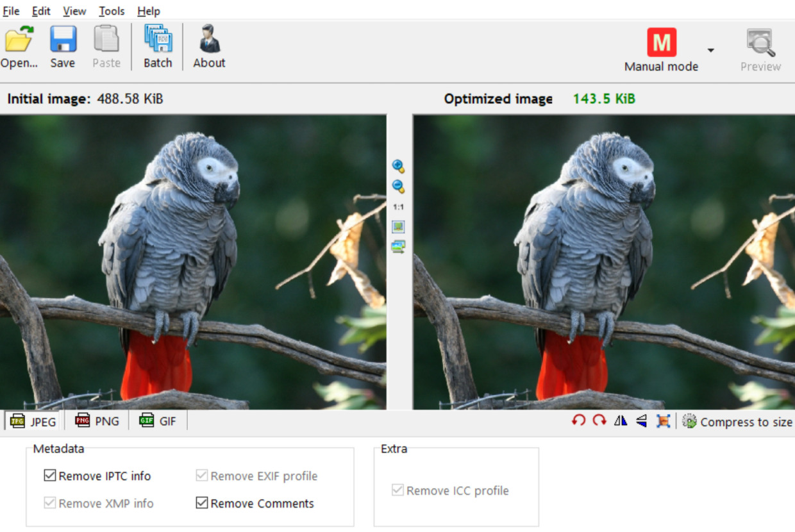Zoom out with the minus magnifier

398,187
